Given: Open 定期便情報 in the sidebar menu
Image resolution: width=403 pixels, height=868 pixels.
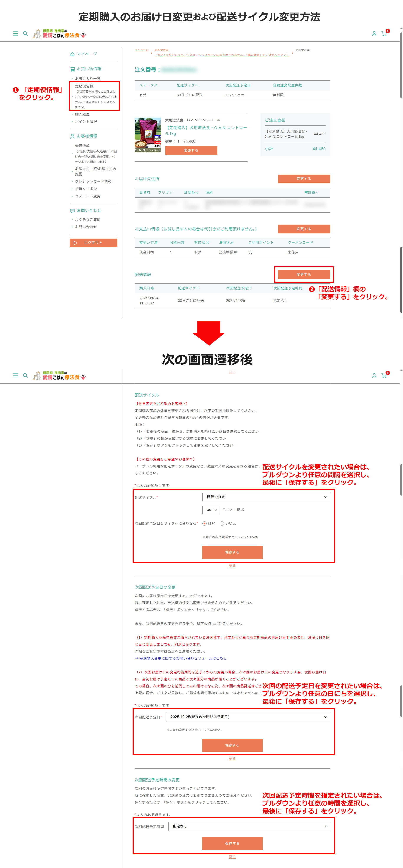Looking at the screenshot, I should click(x=84, y=86).
